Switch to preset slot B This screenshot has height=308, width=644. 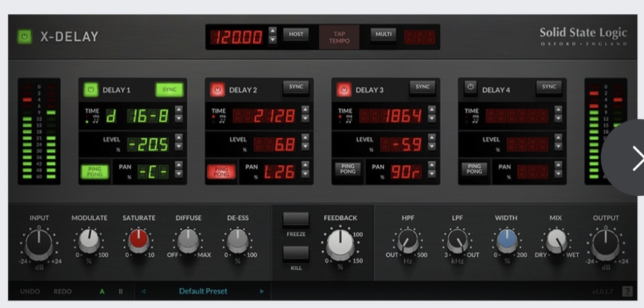(120, 291)
